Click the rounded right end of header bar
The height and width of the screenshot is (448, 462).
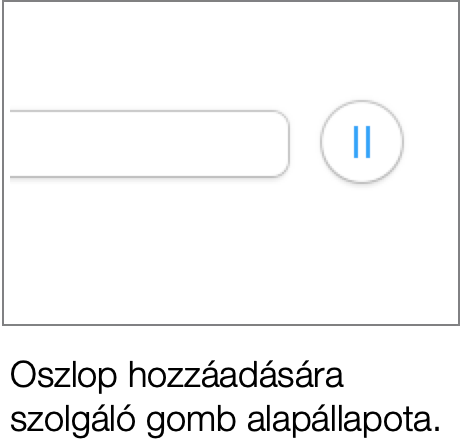(x=280, y=143)
